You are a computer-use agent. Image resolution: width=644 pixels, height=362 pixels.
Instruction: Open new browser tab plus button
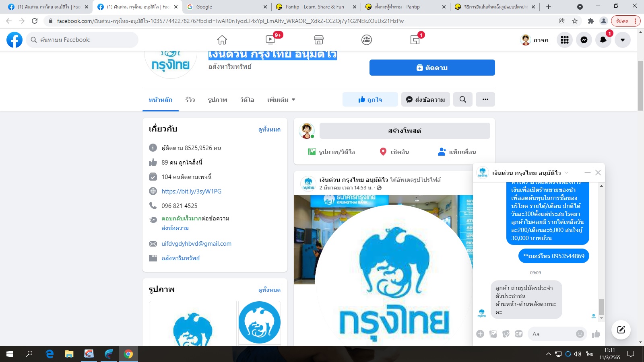point(549,7)
